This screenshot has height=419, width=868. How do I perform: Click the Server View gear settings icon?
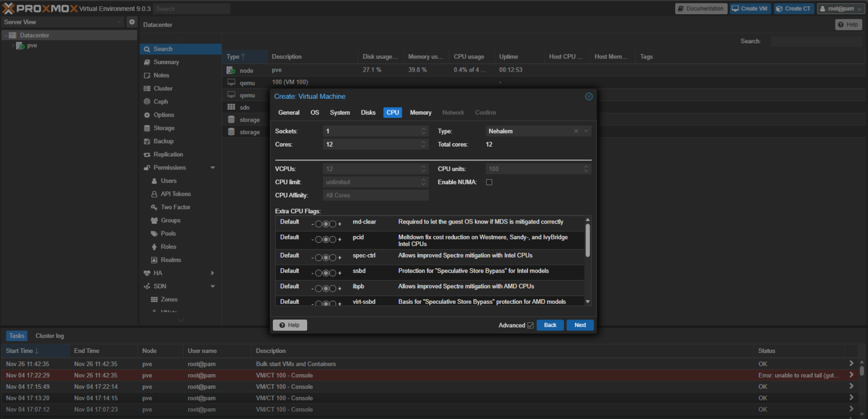pyautogui.click(x=132, y=22)
